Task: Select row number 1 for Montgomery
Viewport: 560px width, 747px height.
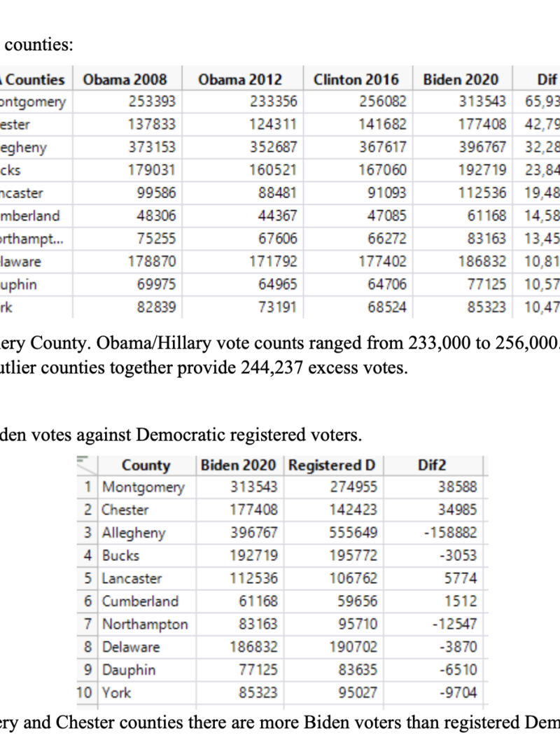Action: tap(87, 487)
